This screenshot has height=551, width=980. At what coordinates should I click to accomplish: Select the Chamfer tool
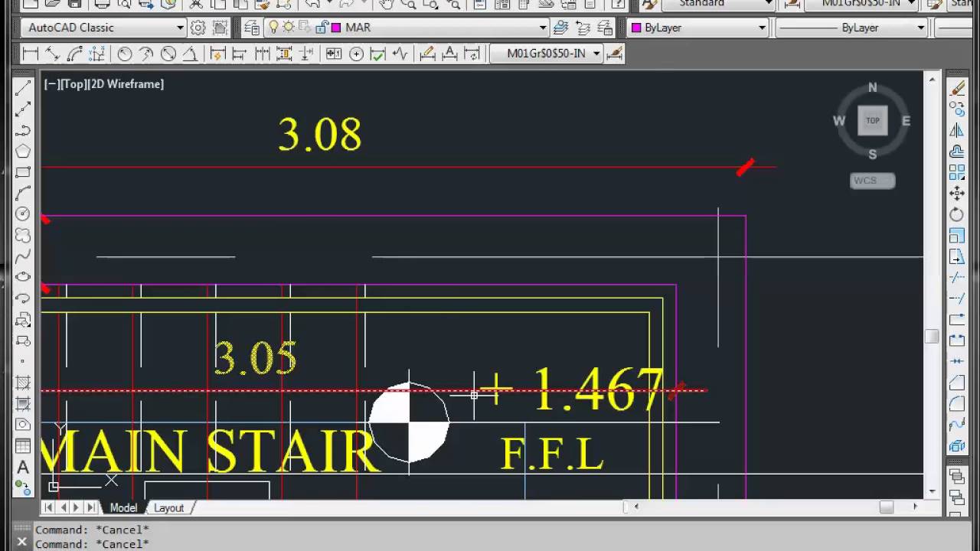(957, 383)
